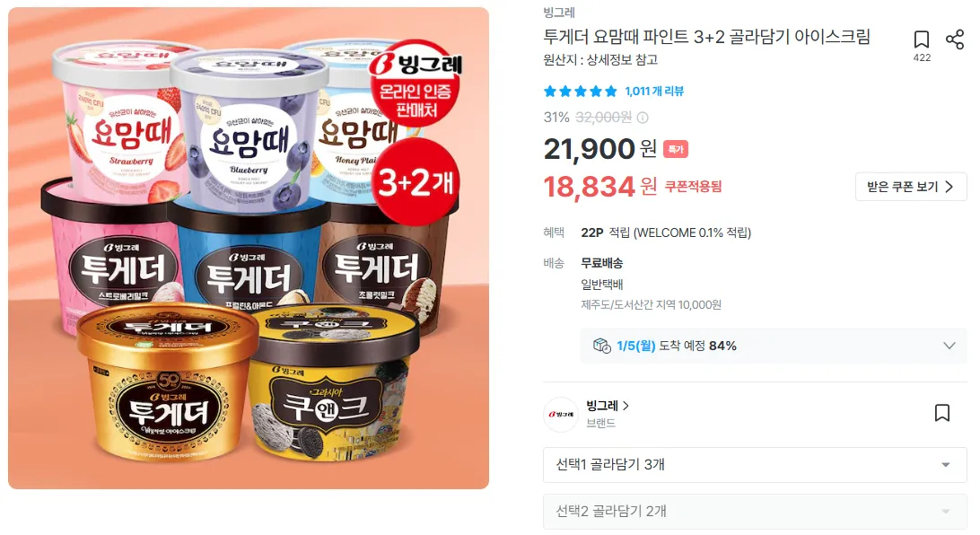
Task: Open the 선택2 골라담기 2개 dropdown
Action: point(755,512)
